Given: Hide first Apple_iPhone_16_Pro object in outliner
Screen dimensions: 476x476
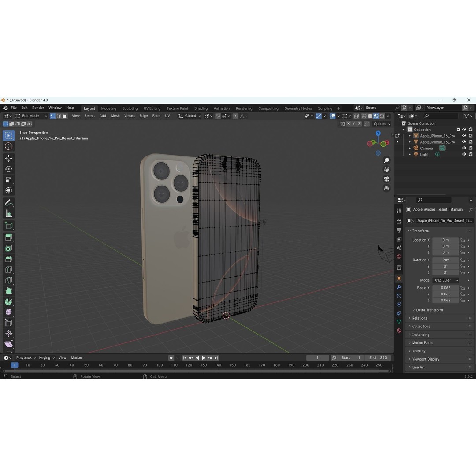Looking at the screenshot, I should (x=464, y=136).
